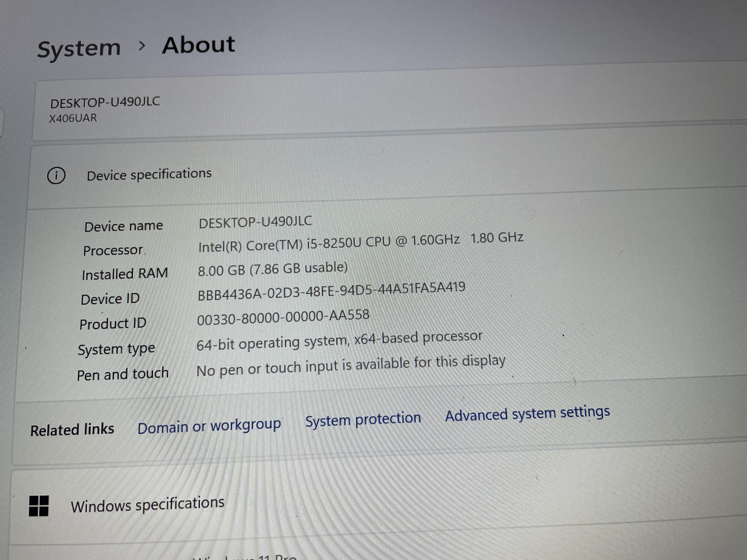Open System protection link
Image resolution: width=747 pixels, height=560 pixels.
click(x=363, y=420)
